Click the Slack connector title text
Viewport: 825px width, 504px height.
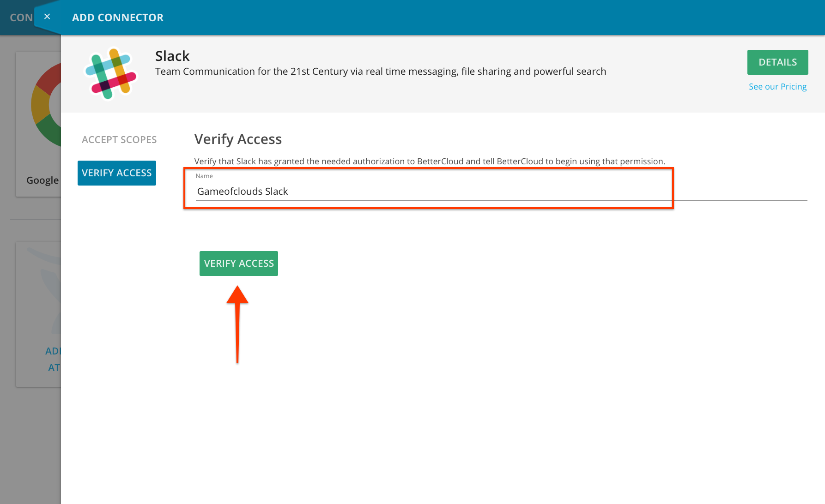(x=172, y=56)
